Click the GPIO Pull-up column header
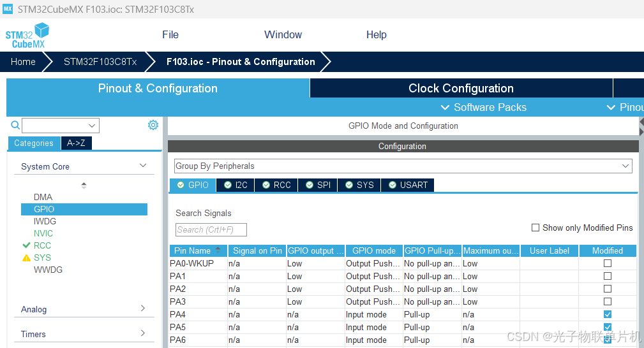The image size is (644, 348). pyautogui.click(x=433, y=250)
